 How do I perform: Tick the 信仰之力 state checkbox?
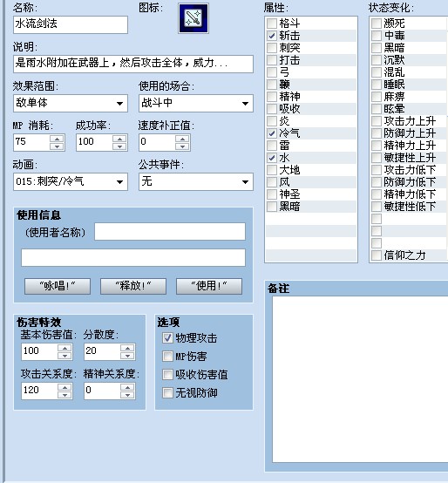377,255
